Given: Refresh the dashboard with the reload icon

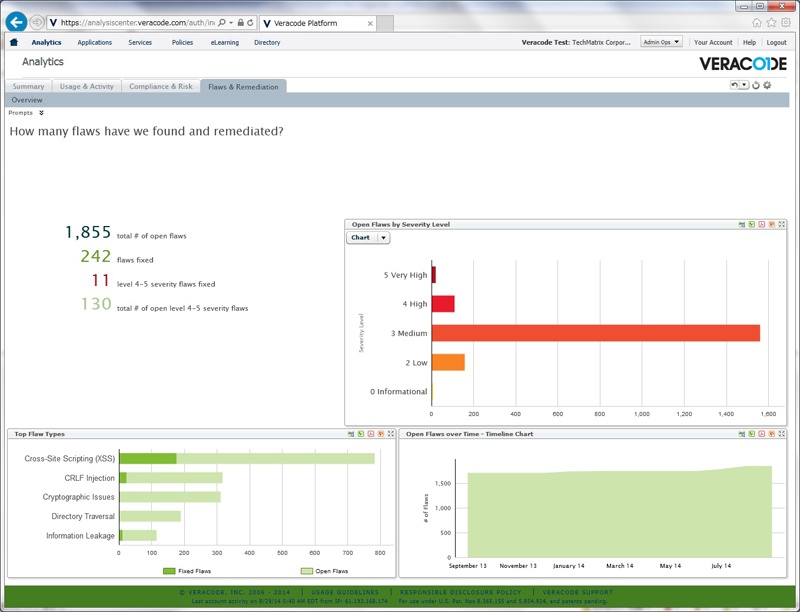Looking at the screenshot, I should click(756, 85).
